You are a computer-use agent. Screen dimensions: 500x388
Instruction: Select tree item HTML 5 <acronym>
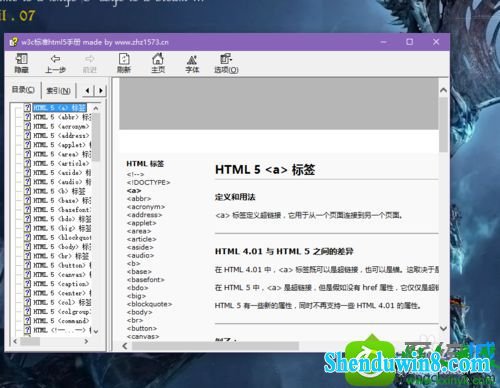tap(61, 126)
